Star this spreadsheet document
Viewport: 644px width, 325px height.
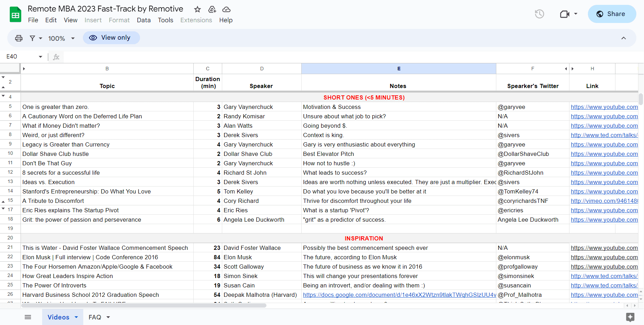click(197, 9)
